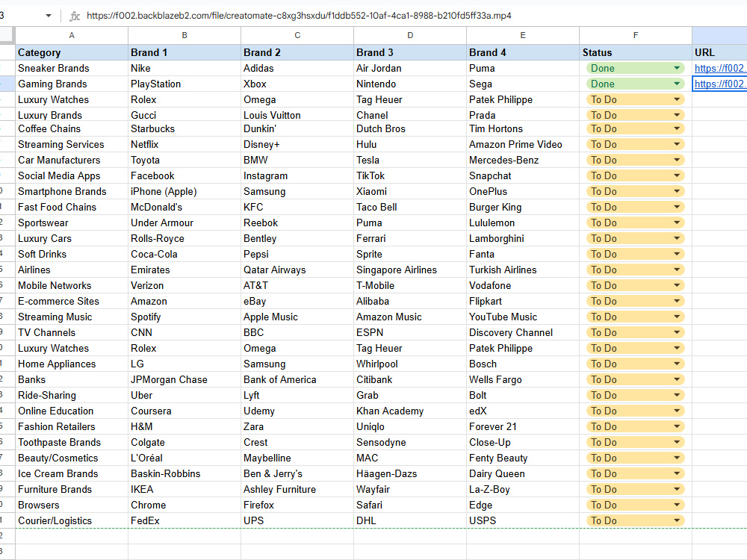The width and height of the screenshot is (747, 560).
Task: Select column B header
Action: point(185,35)
